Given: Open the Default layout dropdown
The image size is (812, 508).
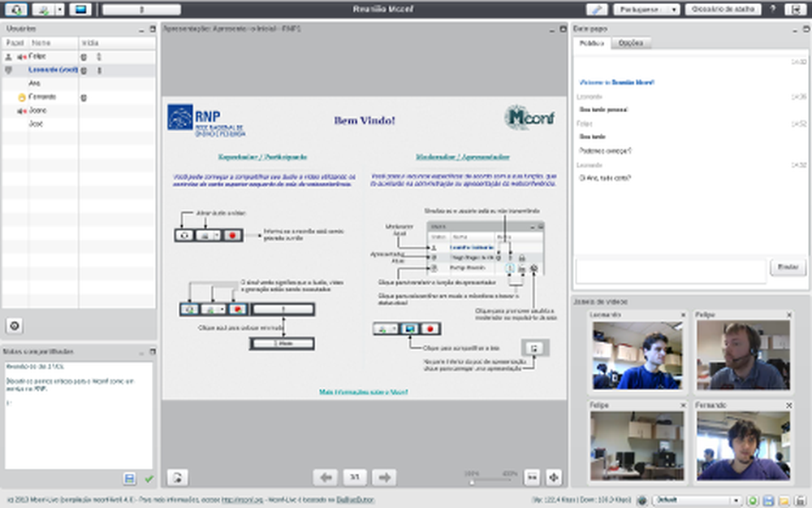Looking at the screenshot, I should tap(697, 500).
